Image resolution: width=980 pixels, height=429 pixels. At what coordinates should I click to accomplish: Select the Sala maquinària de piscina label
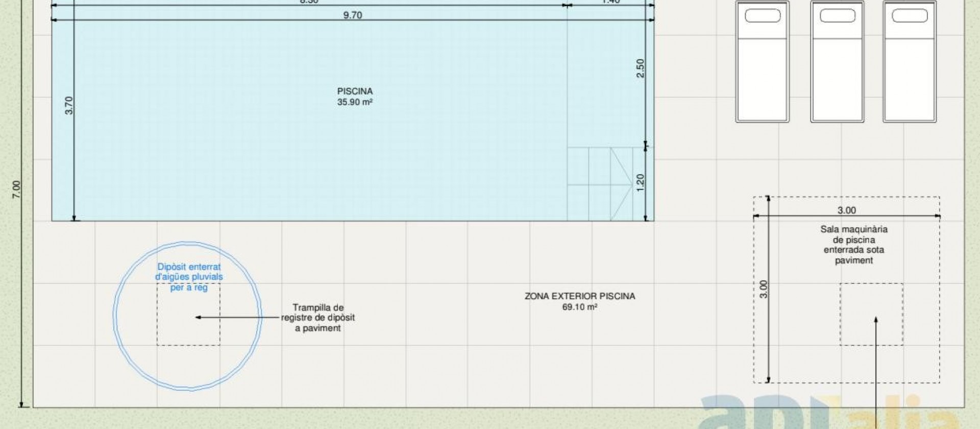pyautogui.click(x=854, y=245)
